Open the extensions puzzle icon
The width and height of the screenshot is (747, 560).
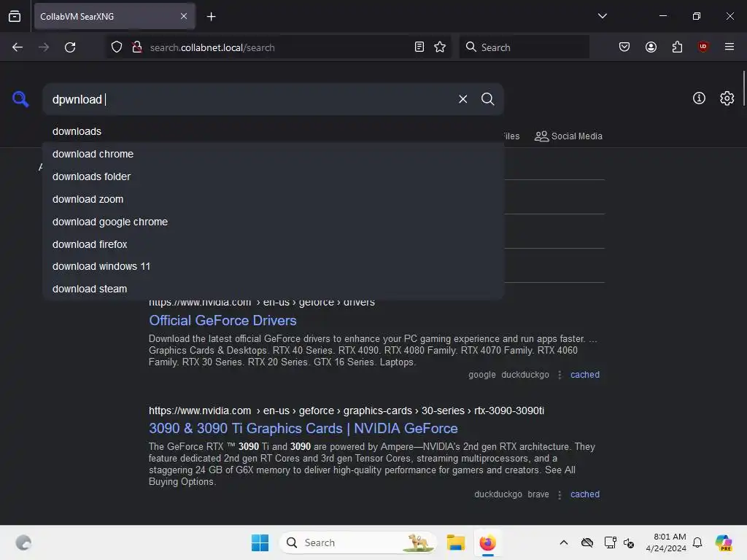[677, 47]
